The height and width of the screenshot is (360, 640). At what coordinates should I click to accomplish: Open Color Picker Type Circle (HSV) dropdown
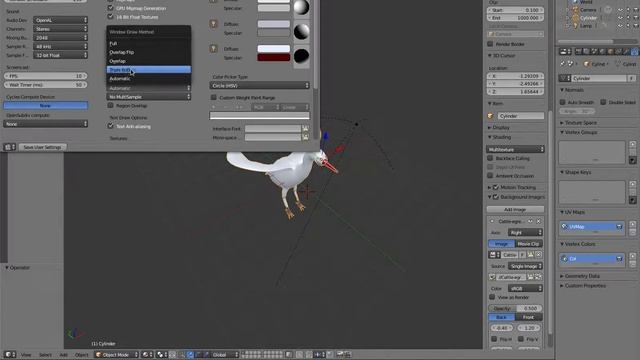point(260,85)
